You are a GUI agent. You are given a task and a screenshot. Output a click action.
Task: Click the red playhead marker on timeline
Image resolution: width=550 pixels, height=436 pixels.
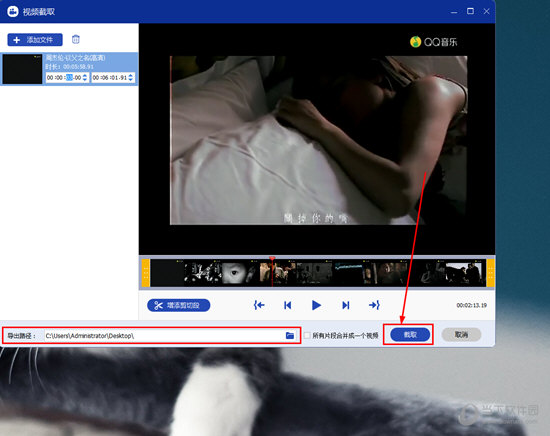[x=272, y=259]
